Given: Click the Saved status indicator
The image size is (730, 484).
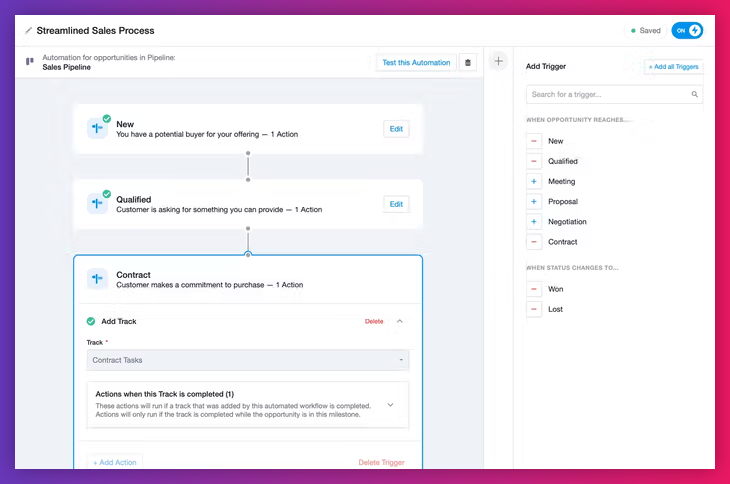Looking at the screenshot, I should [645, 31].
